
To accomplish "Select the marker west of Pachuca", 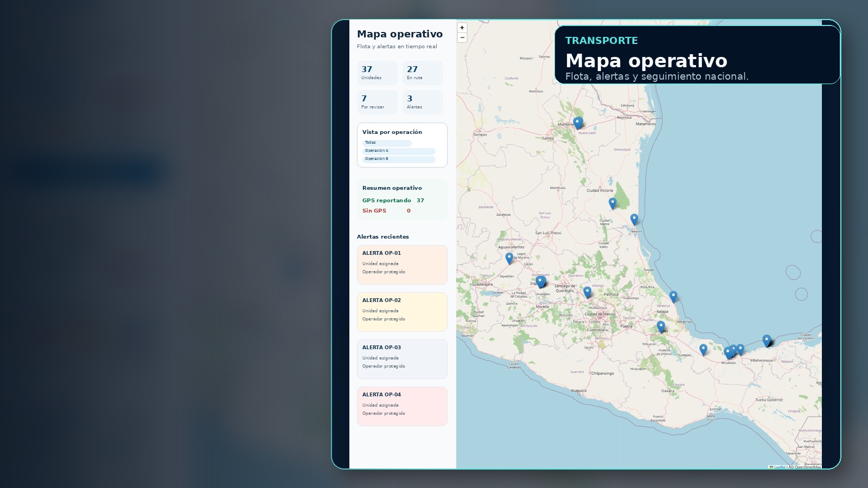I will pyautogui.click(x=587, y=292).
